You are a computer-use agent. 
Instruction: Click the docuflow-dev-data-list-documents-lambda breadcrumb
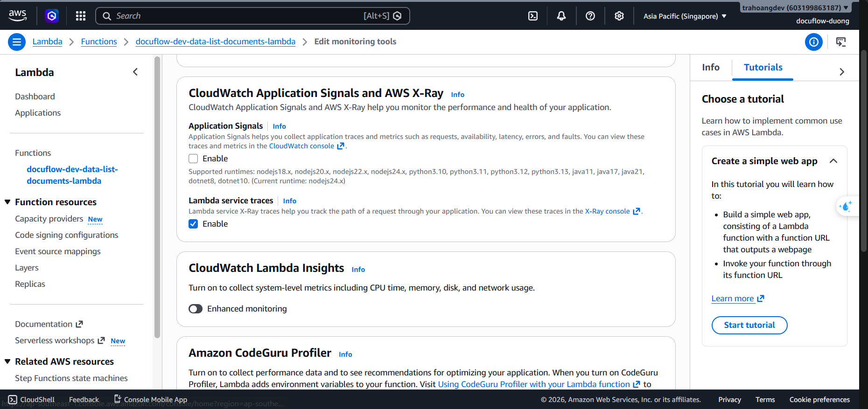pyautogui.click(x=216, y=42)
